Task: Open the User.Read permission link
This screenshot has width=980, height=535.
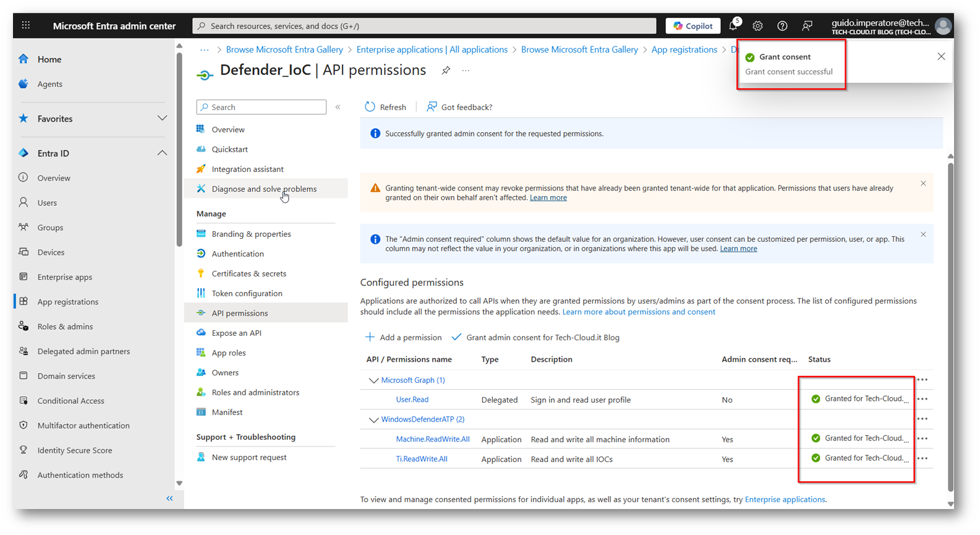Action: (412, 400)
